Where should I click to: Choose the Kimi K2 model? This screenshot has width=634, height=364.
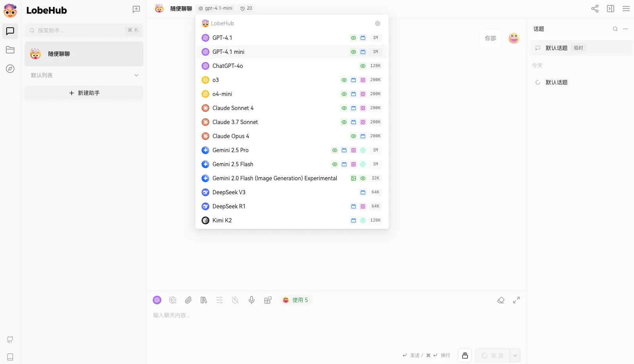tap(292, 220)
